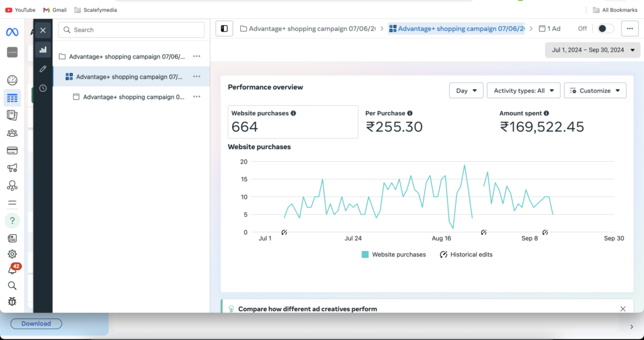Click the Download button

point(36,324)
